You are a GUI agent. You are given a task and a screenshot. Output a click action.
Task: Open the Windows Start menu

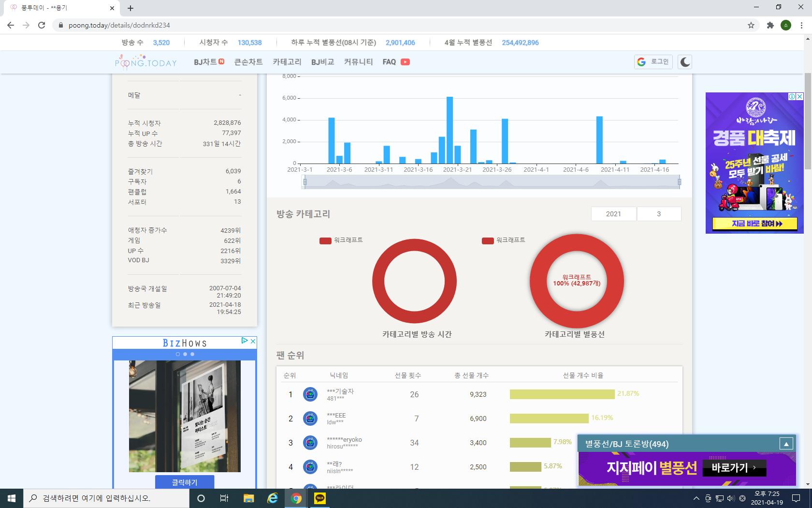(12, 498)
